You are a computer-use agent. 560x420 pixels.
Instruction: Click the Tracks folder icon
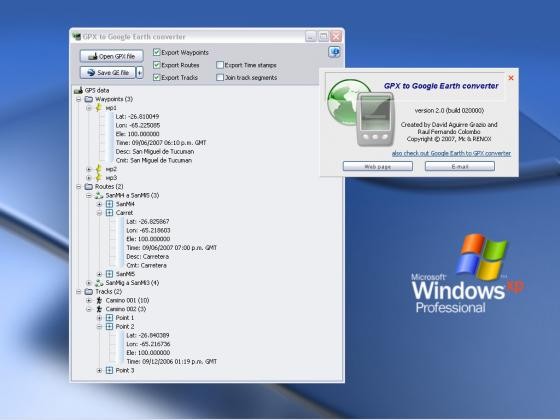[x=89, y=292]
